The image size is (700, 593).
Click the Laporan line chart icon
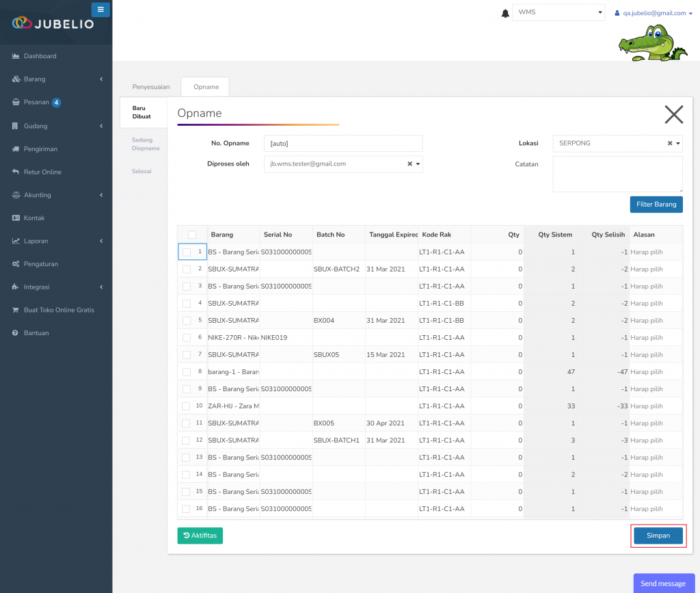coord(16,241)
